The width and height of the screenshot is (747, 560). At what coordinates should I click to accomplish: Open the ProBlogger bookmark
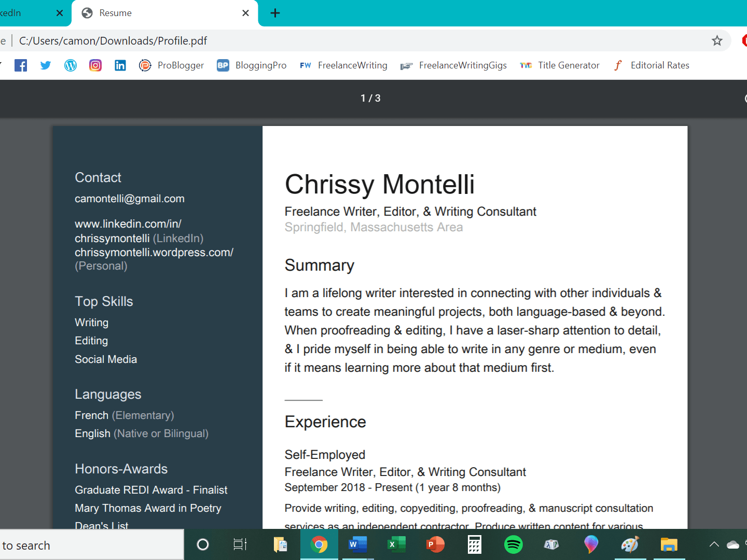172,65
